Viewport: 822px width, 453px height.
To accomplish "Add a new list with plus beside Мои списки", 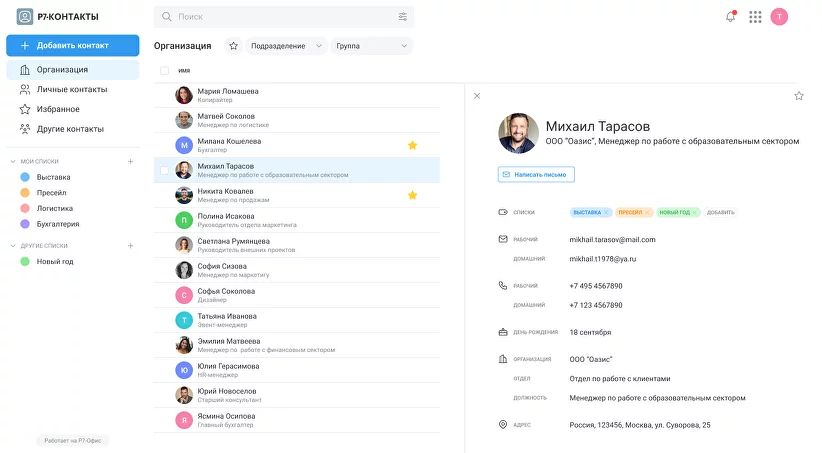I will [130, 161].
